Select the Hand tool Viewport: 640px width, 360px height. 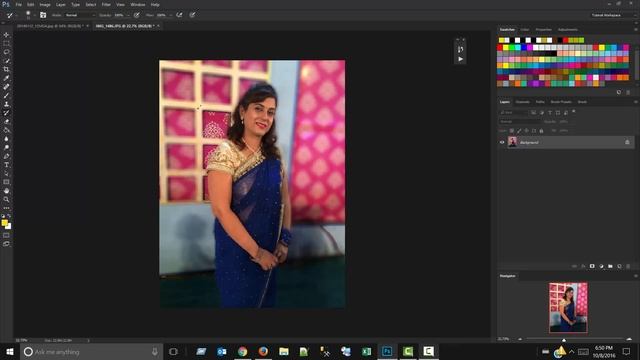point(6,191)
